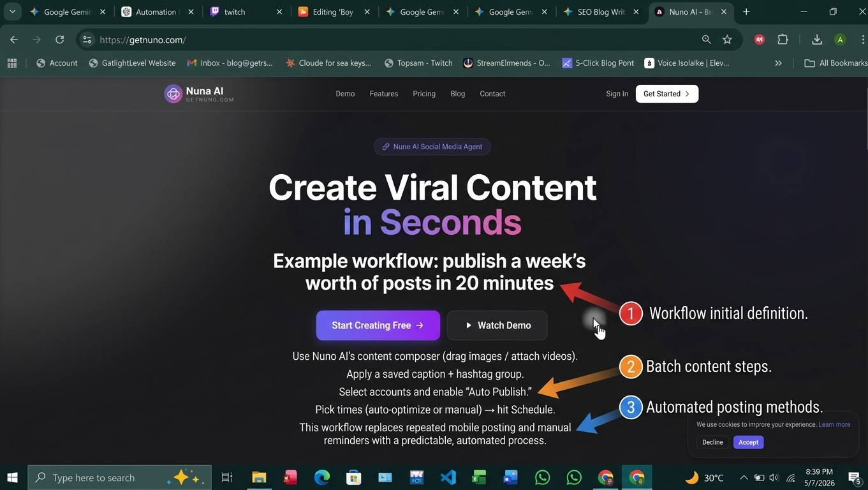Open the Chrome downloads icon
Image resolution: width=868 pixels, height=490 pixels.
tap(816, 40)
